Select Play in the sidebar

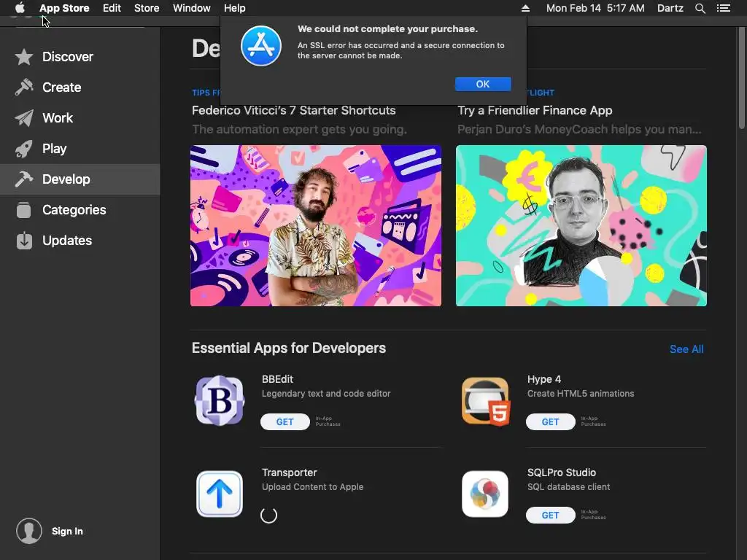pyautogui.click(x=80, y=149)
